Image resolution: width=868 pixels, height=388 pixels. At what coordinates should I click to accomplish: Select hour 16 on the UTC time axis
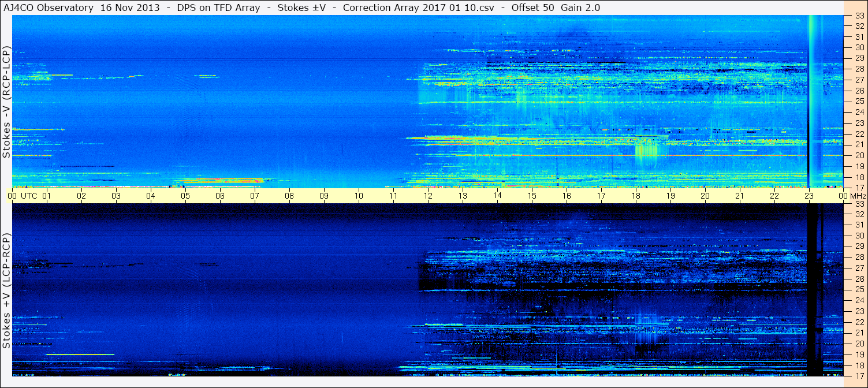pyautogui.click(x=567, y=196)
